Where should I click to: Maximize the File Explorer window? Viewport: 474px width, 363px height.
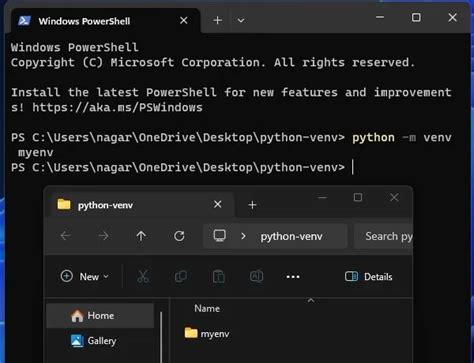coord(358,198)
